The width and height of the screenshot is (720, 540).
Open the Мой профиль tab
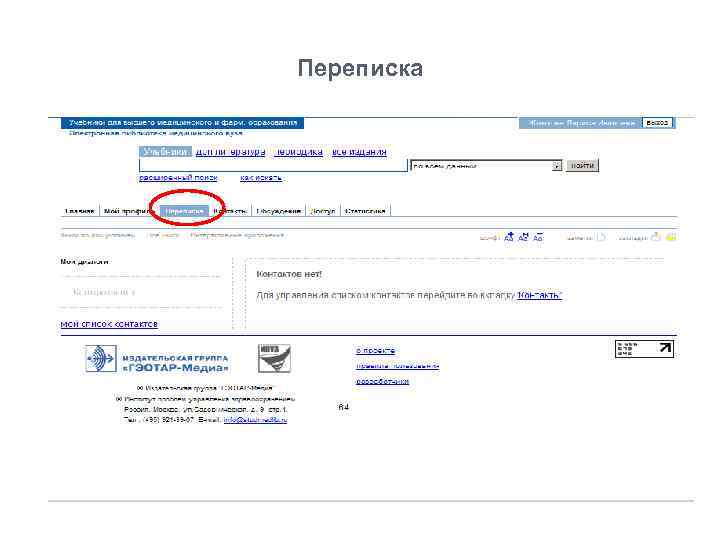(x=128, y=211)
